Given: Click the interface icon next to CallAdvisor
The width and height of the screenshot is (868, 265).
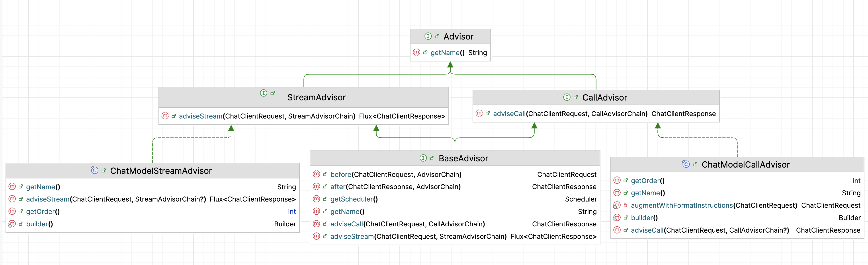Looking at the screenshot, I should click(567, 97).
